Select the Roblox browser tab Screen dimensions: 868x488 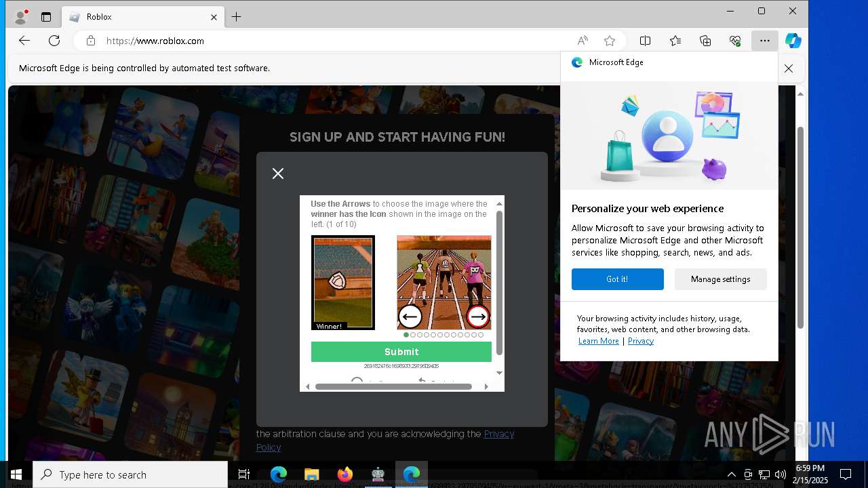(143, 17)
